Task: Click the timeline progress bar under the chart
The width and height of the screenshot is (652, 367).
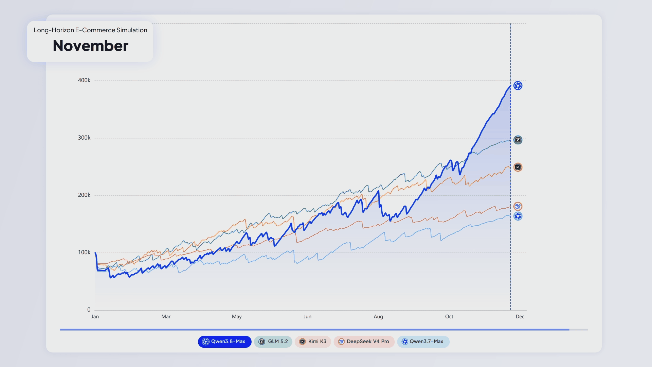Action: (x=324, y=330)
